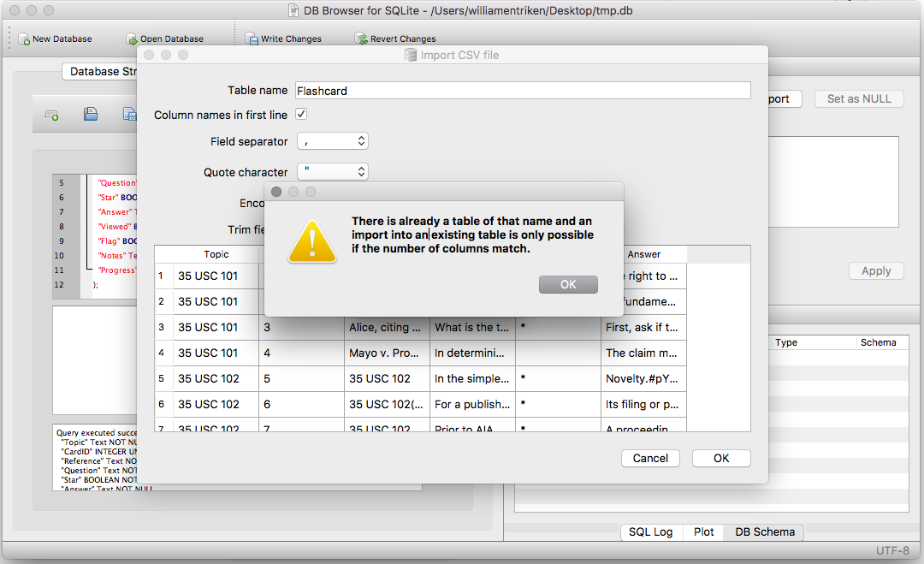Click the warning dialog's gray close button
This screenshot has height=564, width=924.
276,192
